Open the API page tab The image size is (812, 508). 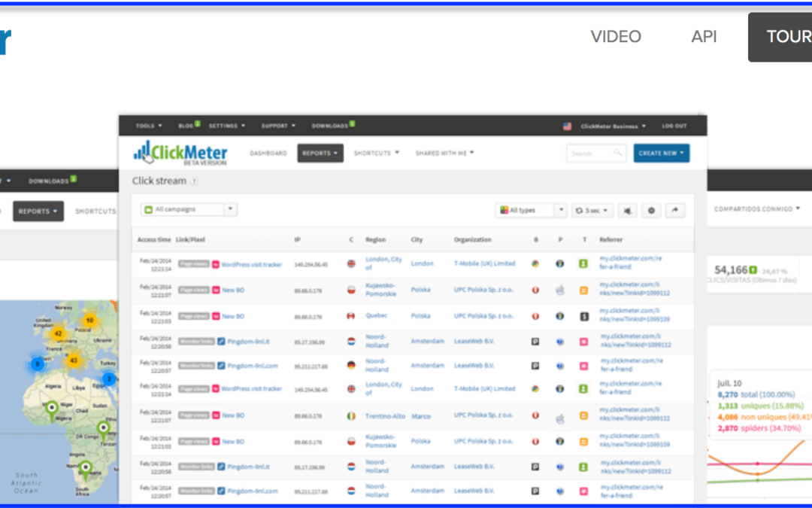pos(704,36)
